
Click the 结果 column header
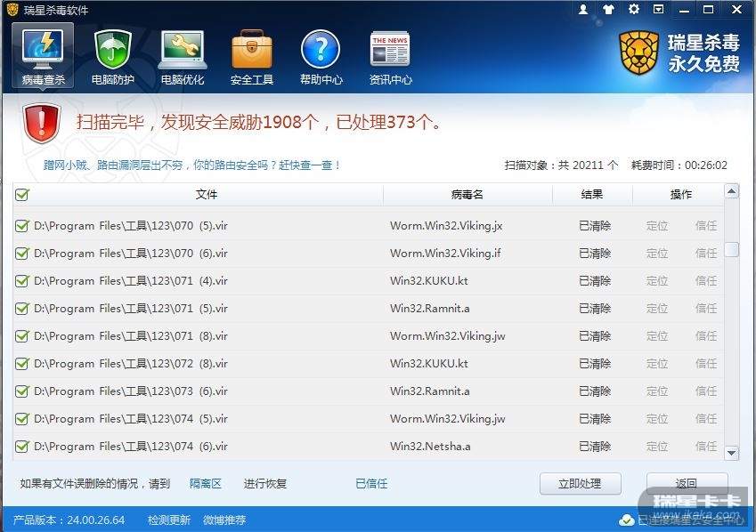click(x=592, y=194)
